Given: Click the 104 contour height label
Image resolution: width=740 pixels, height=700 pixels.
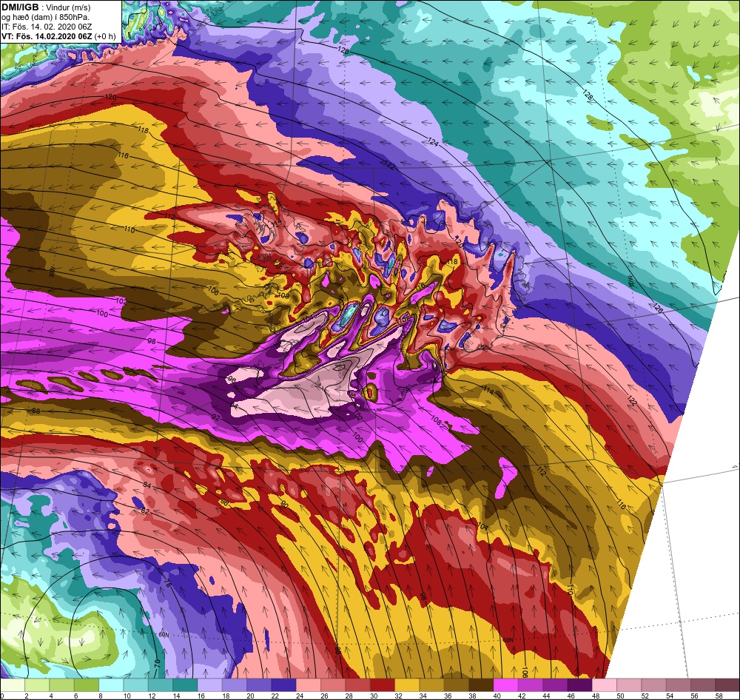Looking at the screenshot, I should 482,526.
